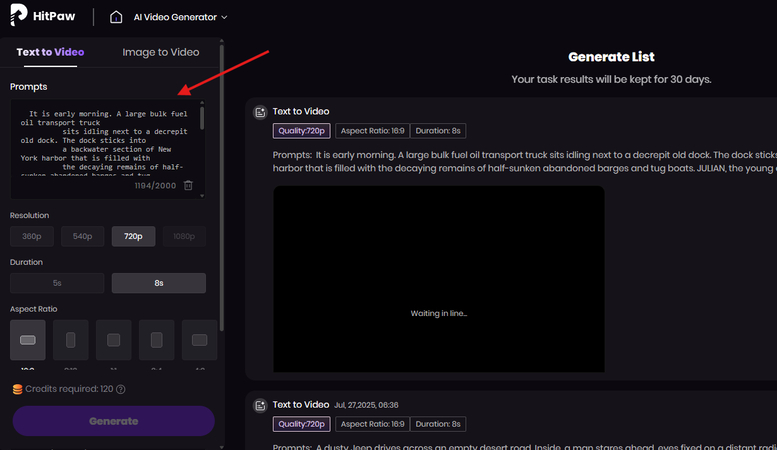Go to the home icon
Viewport: 777px width, 450px height.
(x=116, y=17)
